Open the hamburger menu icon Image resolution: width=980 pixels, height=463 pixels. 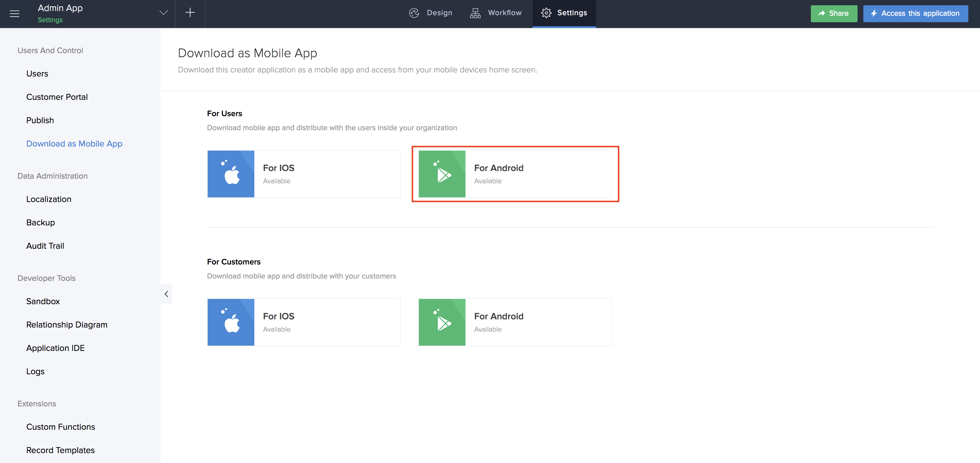pos(15,14)
